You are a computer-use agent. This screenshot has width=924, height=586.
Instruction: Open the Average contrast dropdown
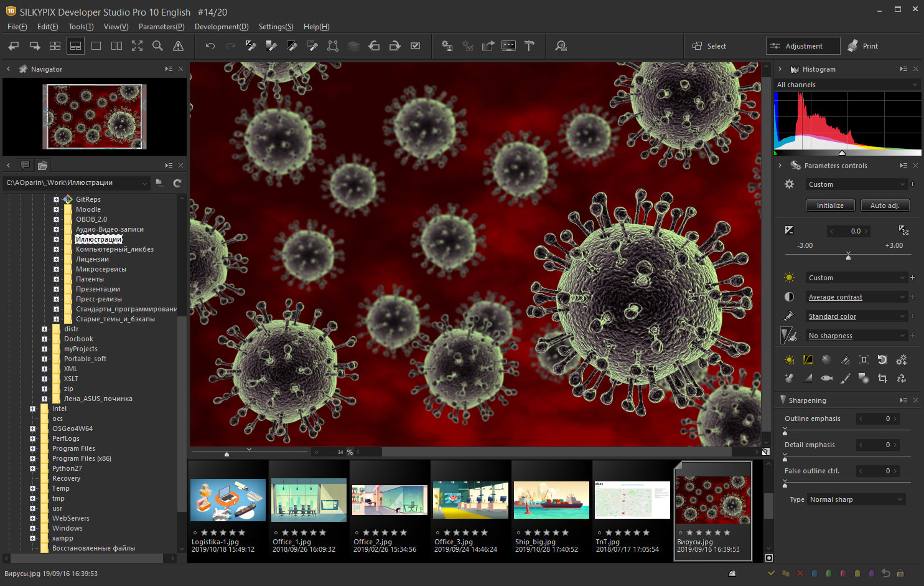(x=856, y=297)
